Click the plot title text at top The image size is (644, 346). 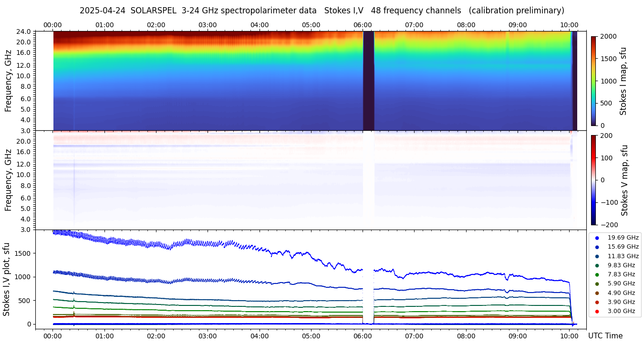click(x=322, y=10)
